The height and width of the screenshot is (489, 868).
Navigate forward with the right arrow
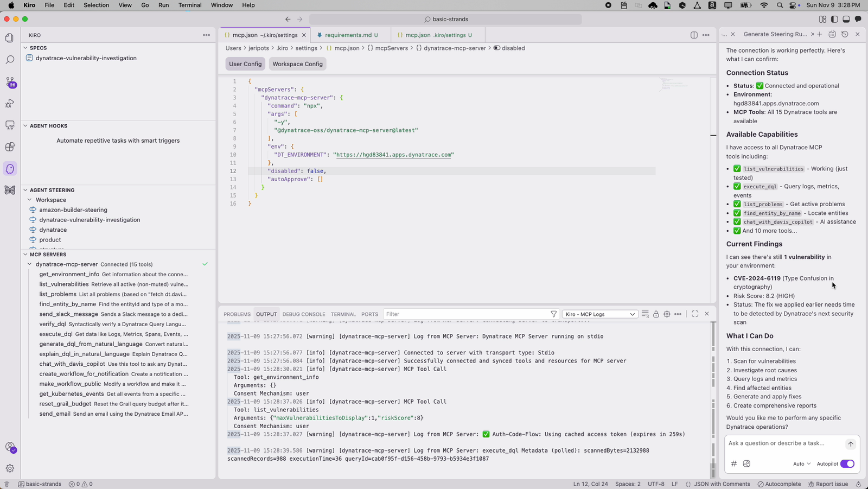(x=299, y=19)
